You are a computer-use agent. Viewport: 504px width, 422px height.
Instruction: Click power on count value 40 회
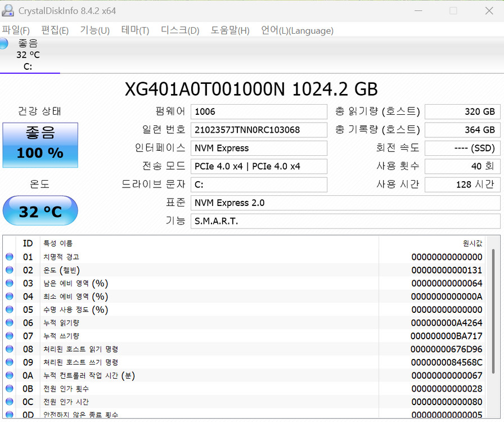[x=462, y=167]
